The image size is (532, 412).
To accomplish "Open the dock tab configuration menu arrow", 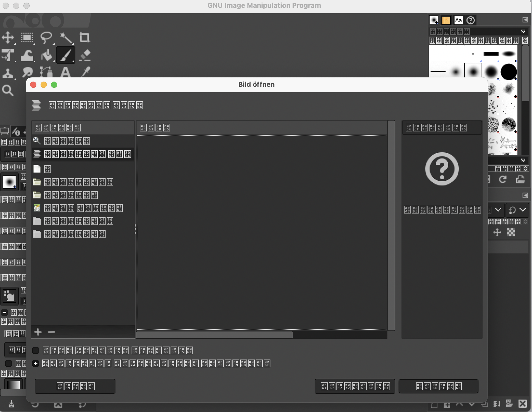I will point(525,20).
